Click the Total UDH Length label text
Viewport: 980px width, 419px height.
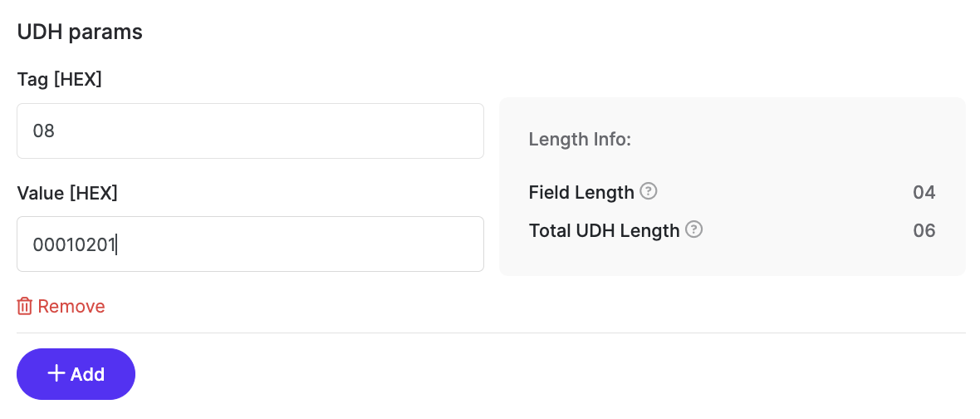[x=604, y=230]
